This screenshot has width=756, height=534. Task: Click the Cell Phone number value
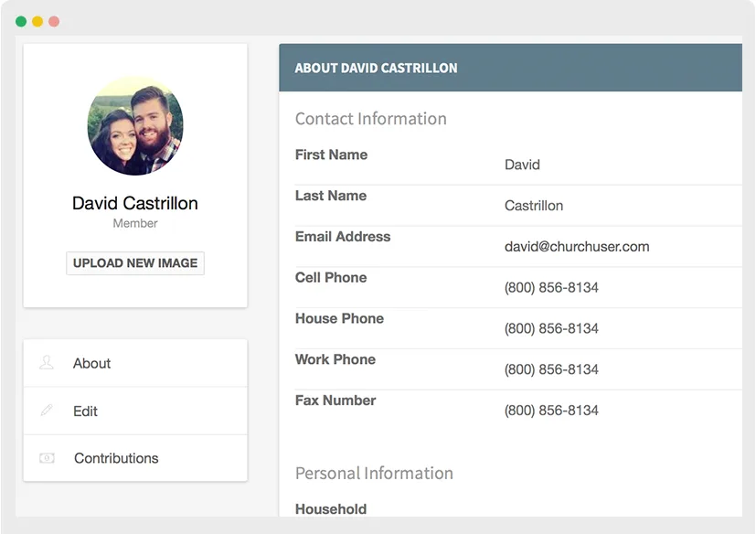(x=551, y=287)
